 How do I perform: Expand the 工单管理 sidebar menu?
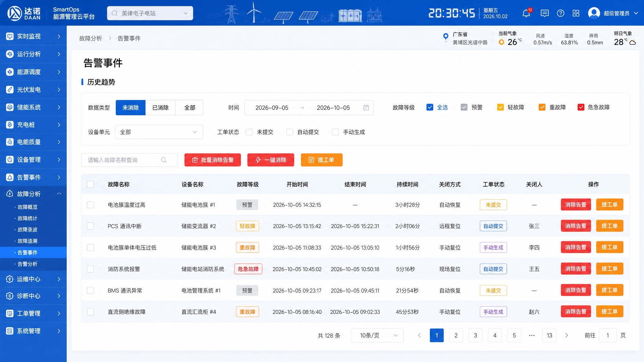click(33, 313)
